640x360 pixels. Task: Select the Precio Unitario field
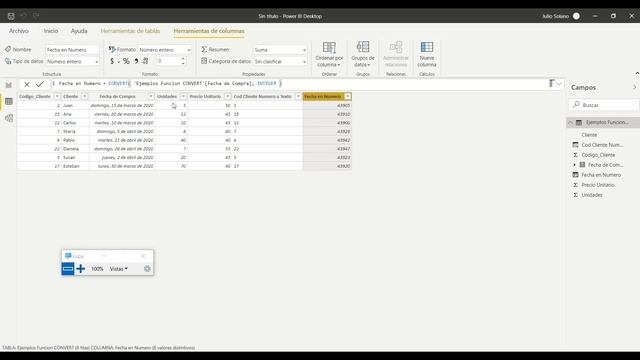(598, 185)
